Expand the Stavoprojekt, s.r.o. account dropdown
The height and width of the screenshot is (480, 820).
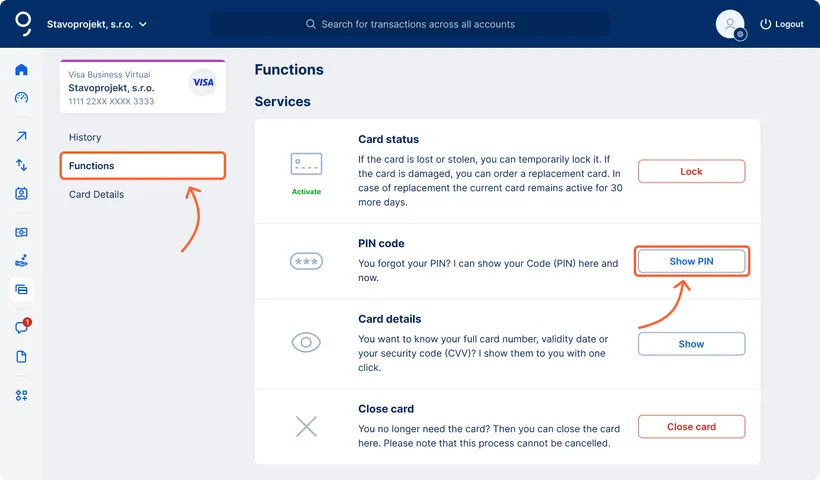pyautogui.click(x=97, y=24)
